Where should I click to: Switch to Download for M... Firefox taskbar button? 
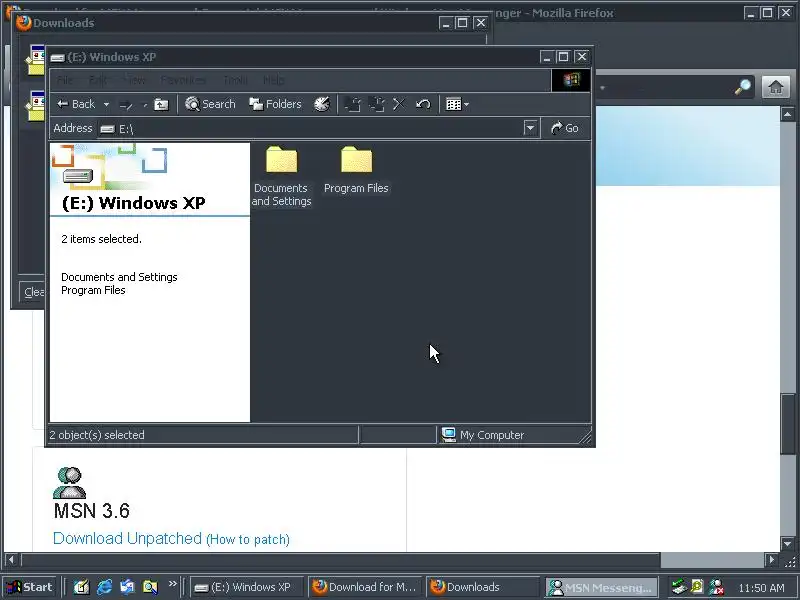(x=365, y=587)
